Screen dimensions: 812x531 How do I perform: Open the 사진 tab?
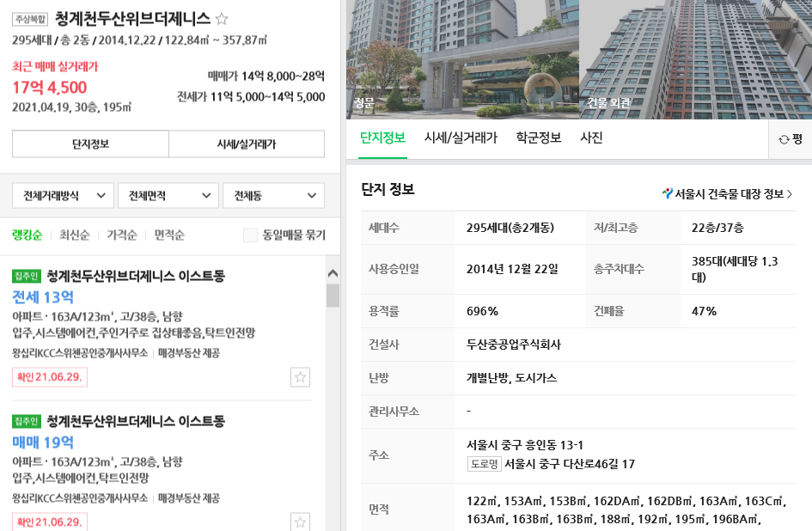tap(591, 137)
